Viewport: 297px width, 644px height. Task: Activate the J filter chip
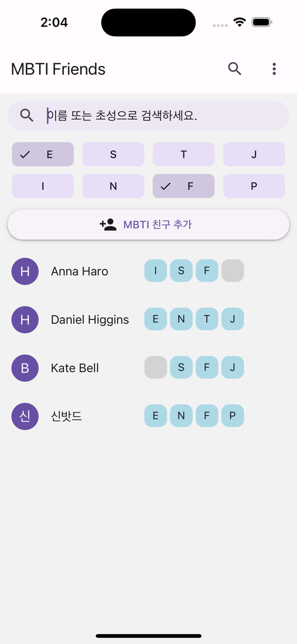[254, 154]
